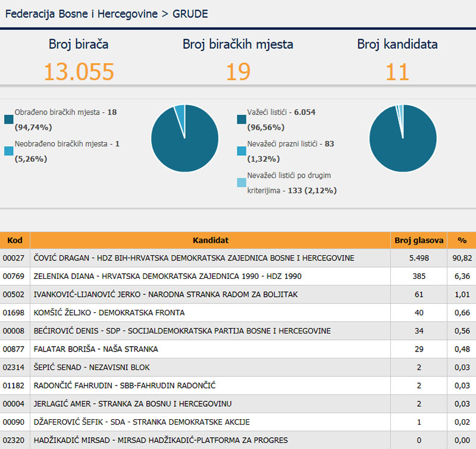Click percentage value 0,48
Screen dimensions: 476x449
coord(462,349)
